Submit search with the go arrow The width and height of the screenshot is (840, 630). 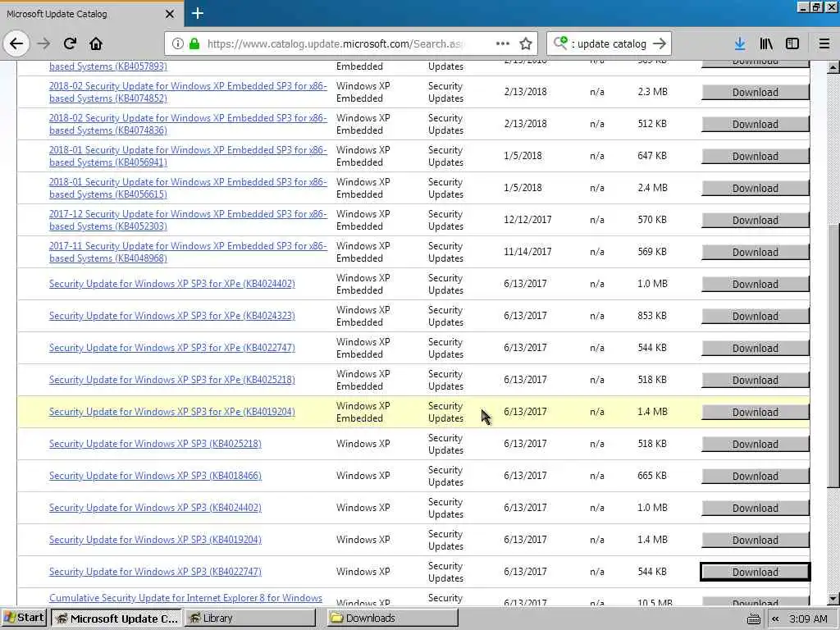tap(660, 43)
